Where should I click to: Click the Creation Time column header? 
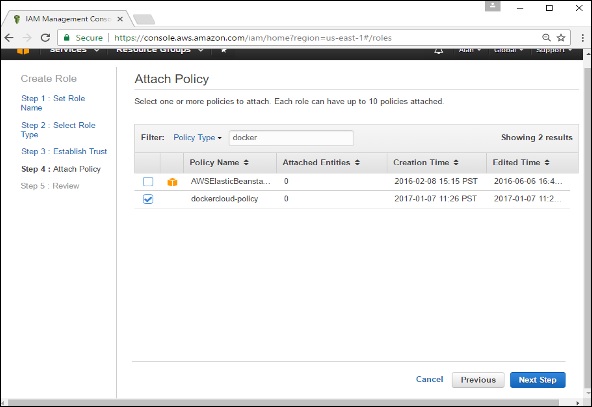(x=437, y=163)
